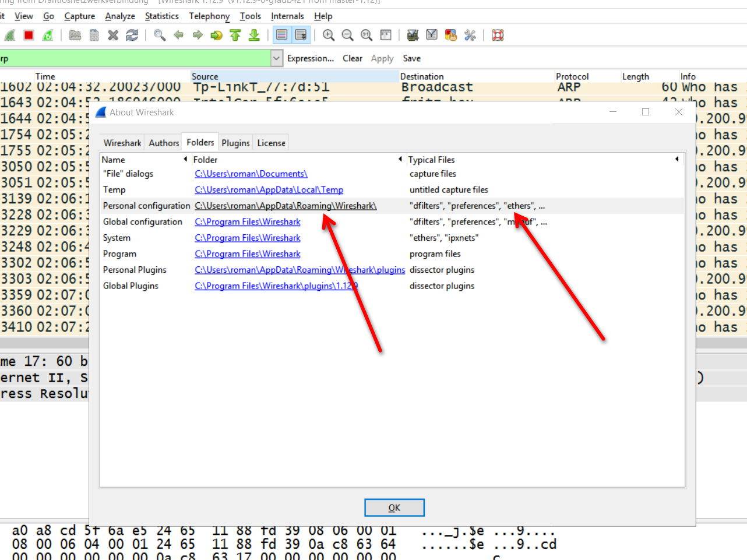
Task: Close this capture file (X icon)
Action: tap(113, 36)
